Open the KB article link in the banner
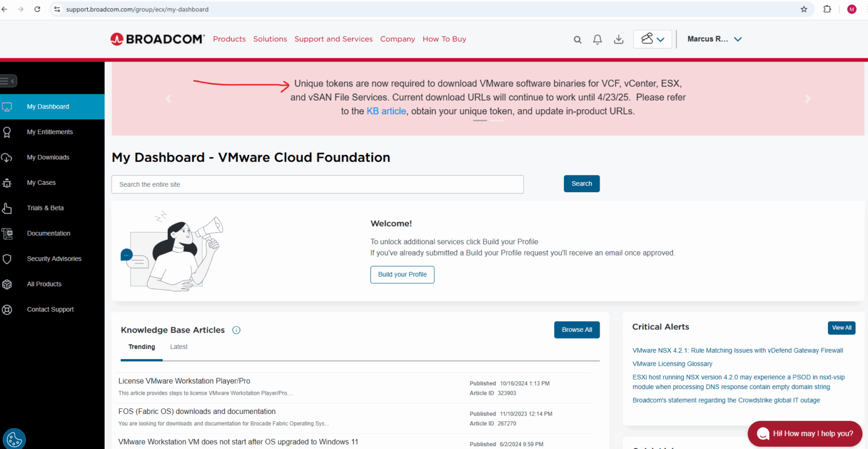868x449 pixels. tap(386, 111)
